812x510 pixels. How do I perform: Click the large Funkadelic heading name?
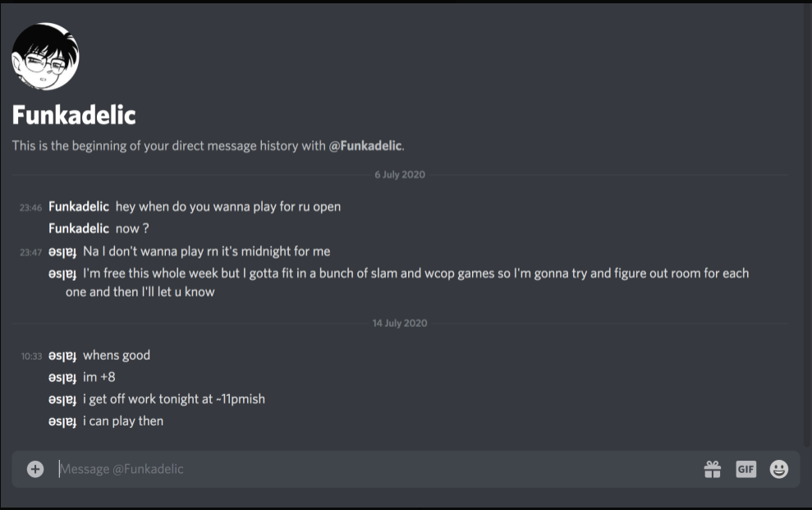(74, 115)
